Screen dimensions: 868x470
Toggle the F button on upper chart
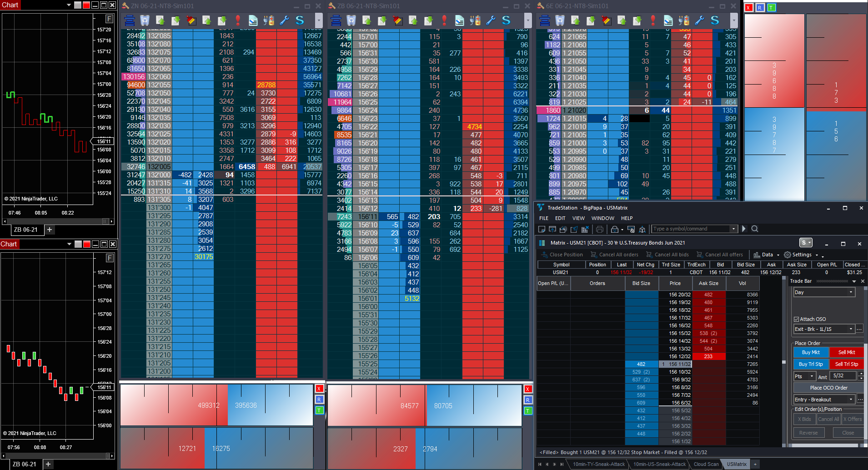click(109, 19)
